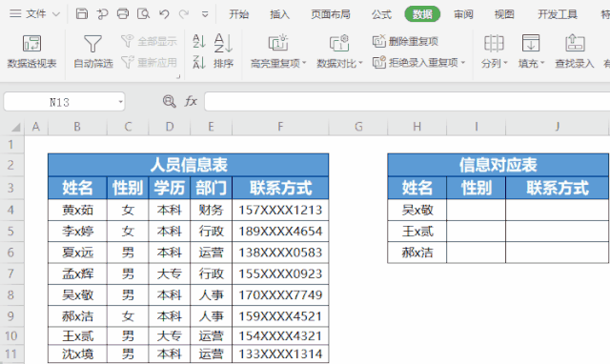Switch to the 视图 tab
The width and height of the screenshot is (610, 364).
(x=504, y=15)
